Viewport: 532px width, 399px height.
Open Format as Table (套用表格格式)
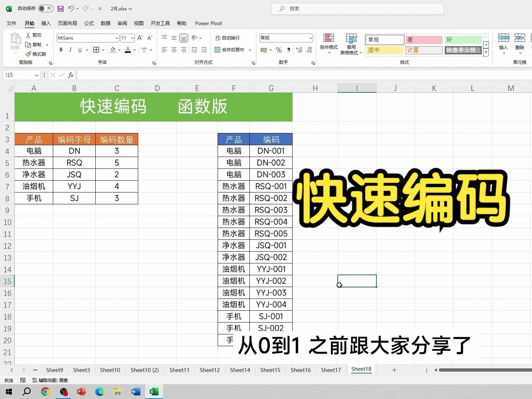pyautogui.click(x=351, y=44)
